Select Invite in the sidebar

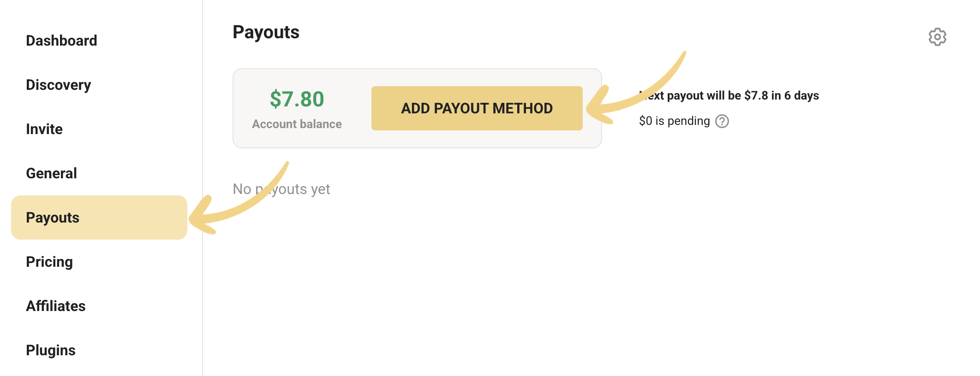tap(44, 129)
